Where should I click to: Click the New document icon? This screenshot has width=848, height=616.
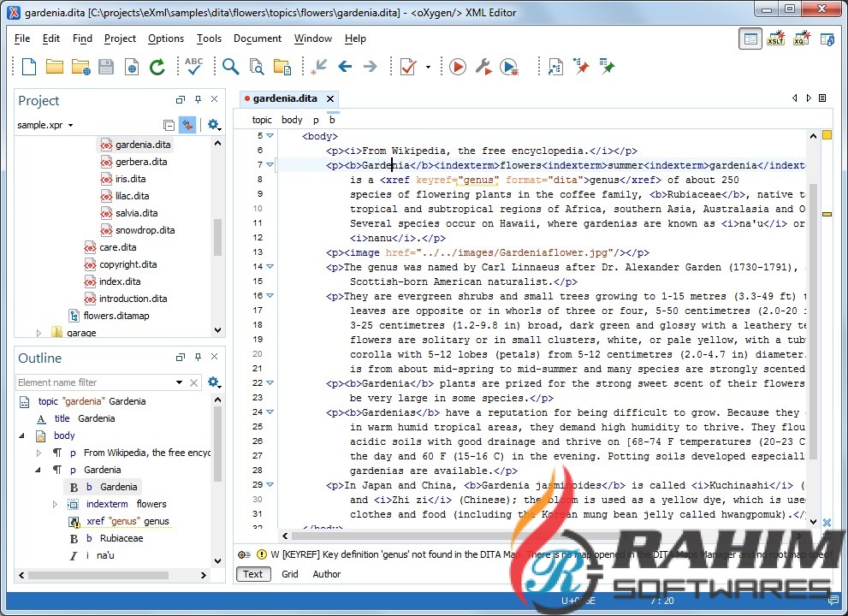click(x=28, y=67)
